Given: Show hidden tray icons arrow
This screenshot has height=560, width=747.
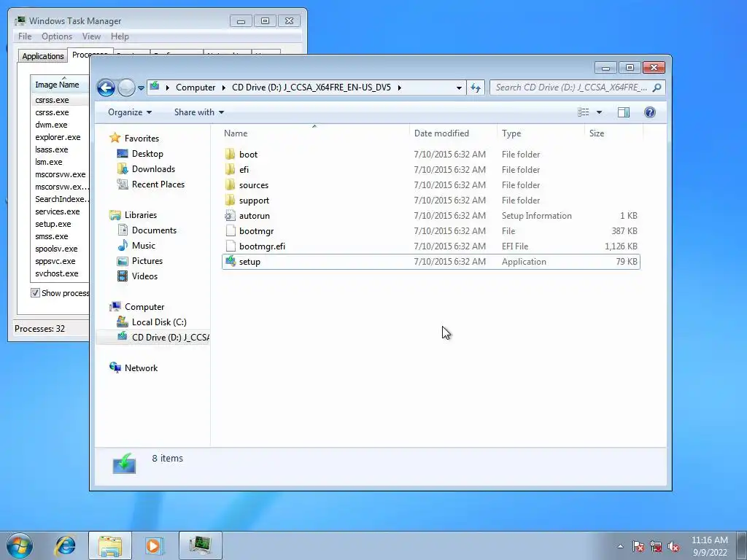Looking at the screenshot, I should click(620, 546).
